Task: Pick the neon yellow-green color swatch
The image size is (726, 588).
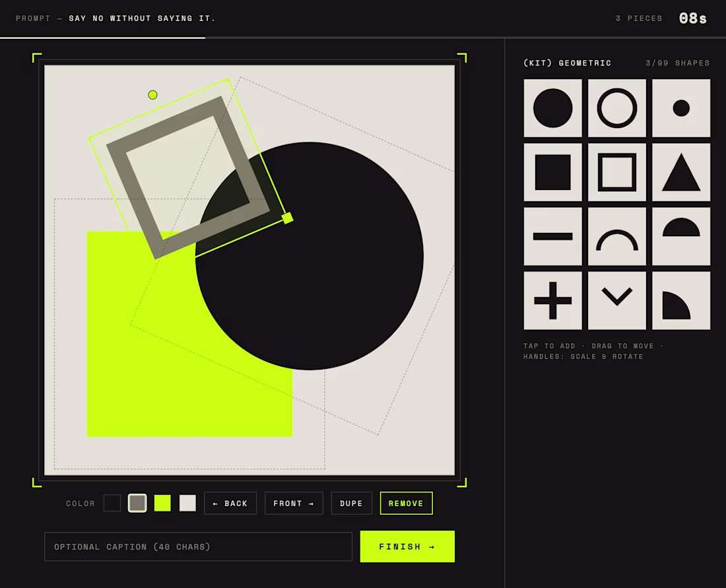Action: [x=162, y=504]
